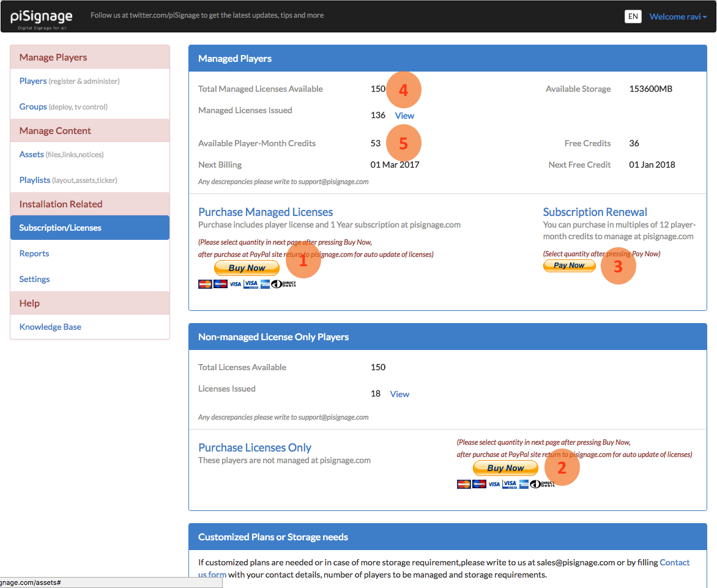717x588 pixels.
Task: Click Buy Now in Purchase Licenses Only section
Action: click(x=505, y=467)
